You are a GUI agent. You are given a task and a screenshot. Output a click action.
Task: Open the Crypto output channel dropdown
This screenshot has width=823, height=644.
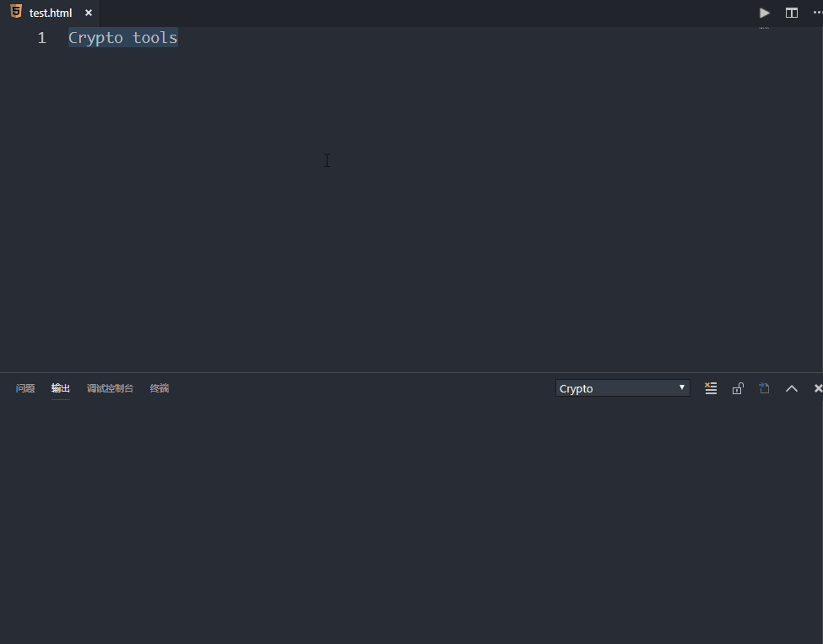click(622, 388)
